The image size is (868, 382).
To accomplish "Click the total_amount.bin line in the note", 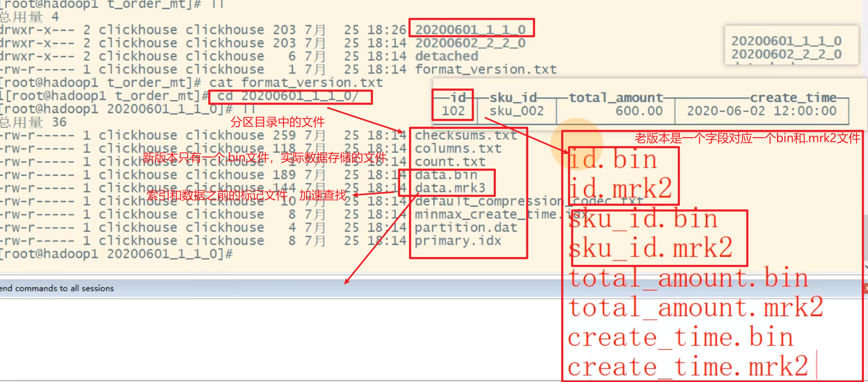I will [688, 278].
